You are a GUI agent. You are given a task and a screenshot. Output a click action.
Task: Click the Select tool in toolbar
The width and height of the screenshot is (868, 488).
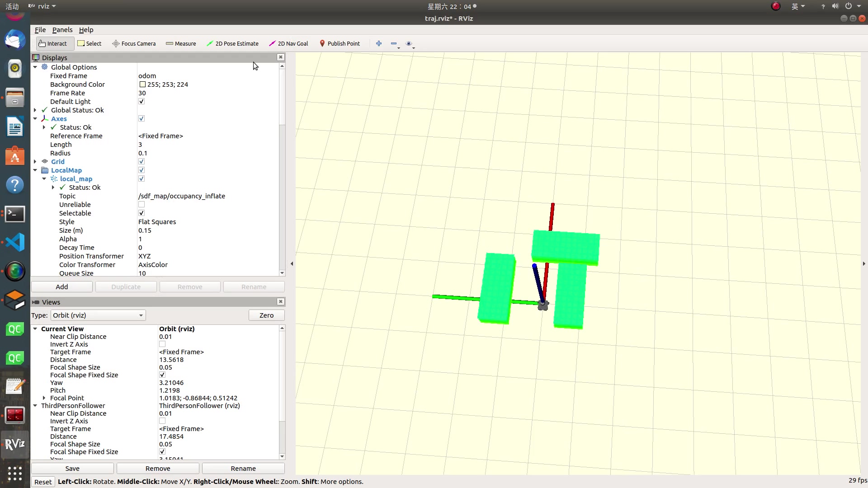click(89, 44)
